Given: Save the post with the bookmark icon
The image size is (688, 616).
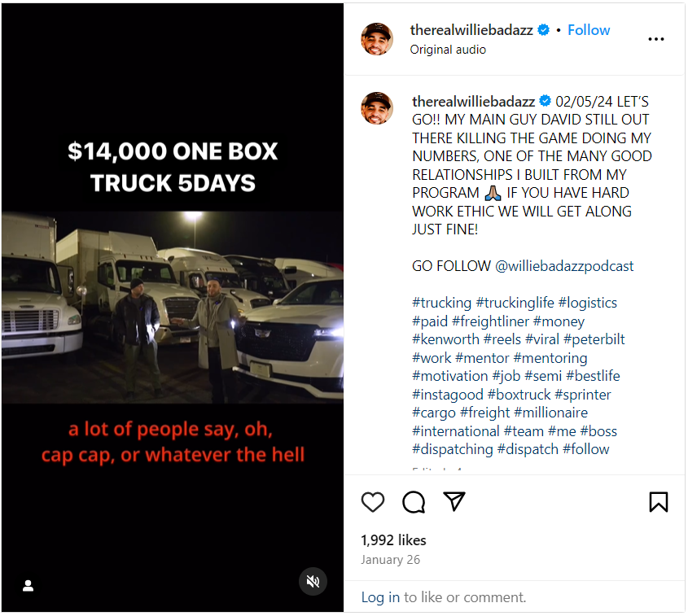Looking at the screenshot, I should point(658,502).
